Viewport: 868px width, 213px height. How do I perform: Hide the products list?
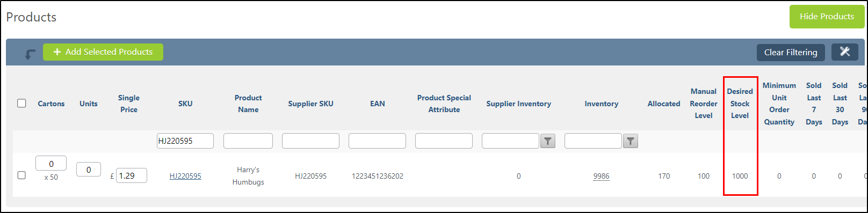[827, 17]
